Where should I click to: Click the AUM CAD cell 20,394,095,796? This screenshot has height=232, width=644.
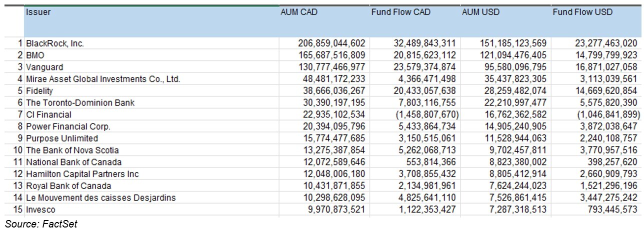click(334, 126)
